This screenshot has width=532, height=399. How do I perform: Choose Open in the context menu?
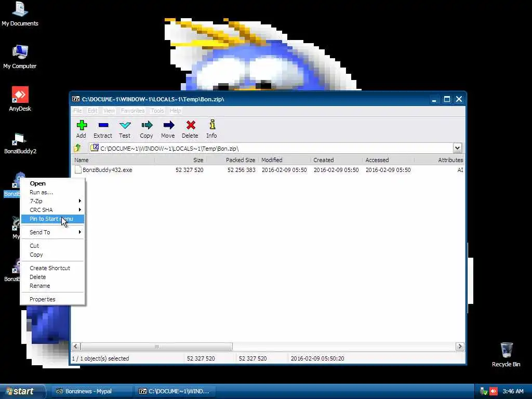(x=52, y=183)
